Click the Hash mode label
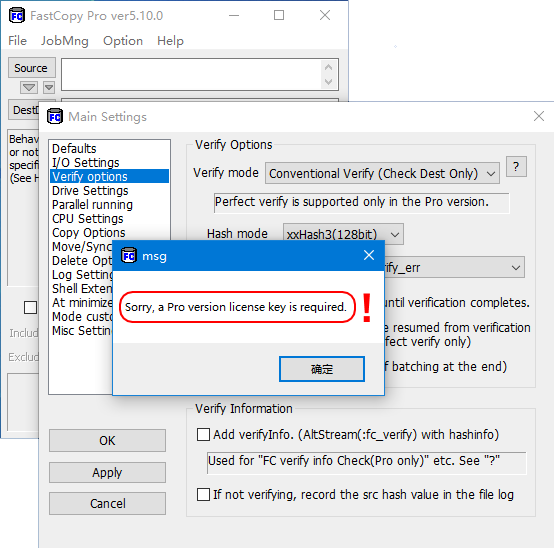554x548 pixels. [237, 234]
